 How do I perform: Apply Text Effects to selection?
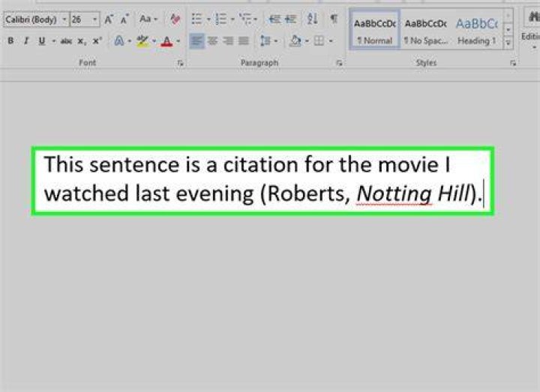[118, 41]
